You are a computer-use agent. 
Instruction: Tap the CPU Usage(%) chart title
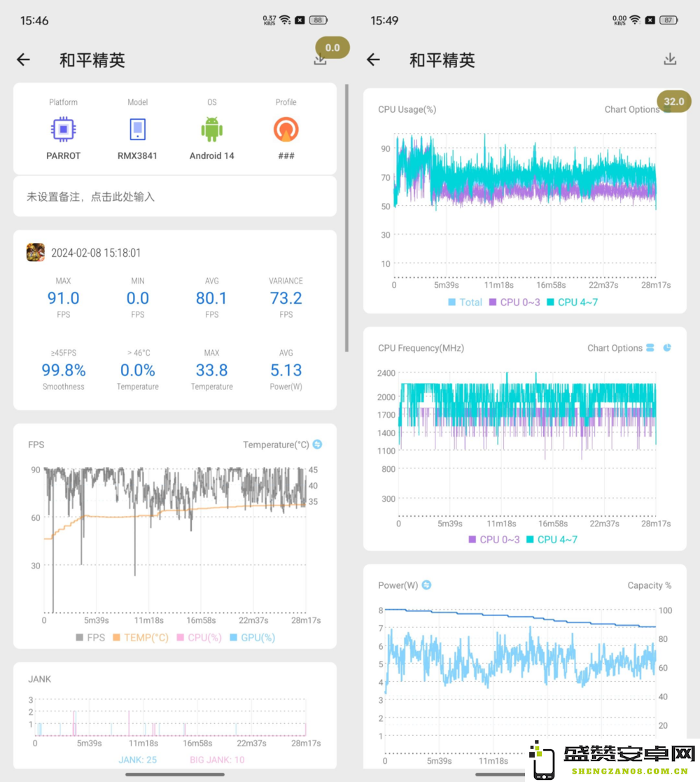click(407, 109)
